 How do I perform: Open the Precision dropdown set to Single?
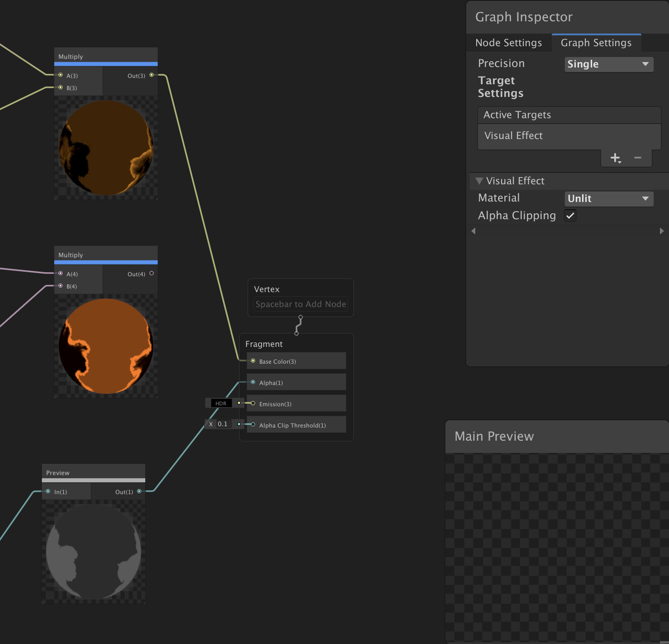pos(608,64)
